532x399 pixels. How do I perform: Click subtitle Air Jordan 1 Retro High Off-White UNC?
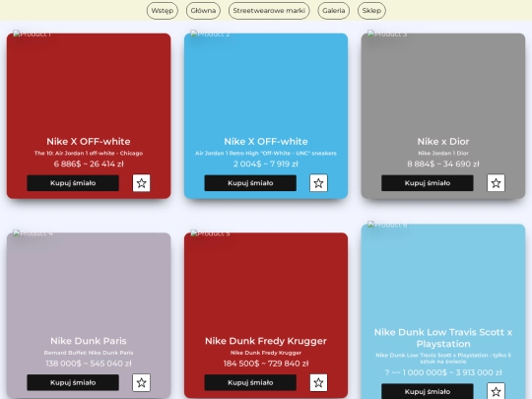tap(266, 153)
